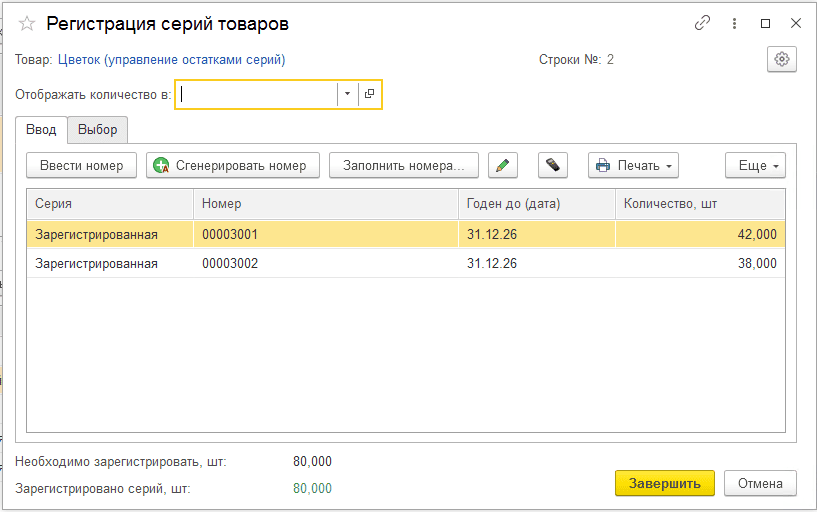Viewport: 817px width, 512px height.
Task: Switch to the Выбор tab
Action: click(x=97, y=130)
